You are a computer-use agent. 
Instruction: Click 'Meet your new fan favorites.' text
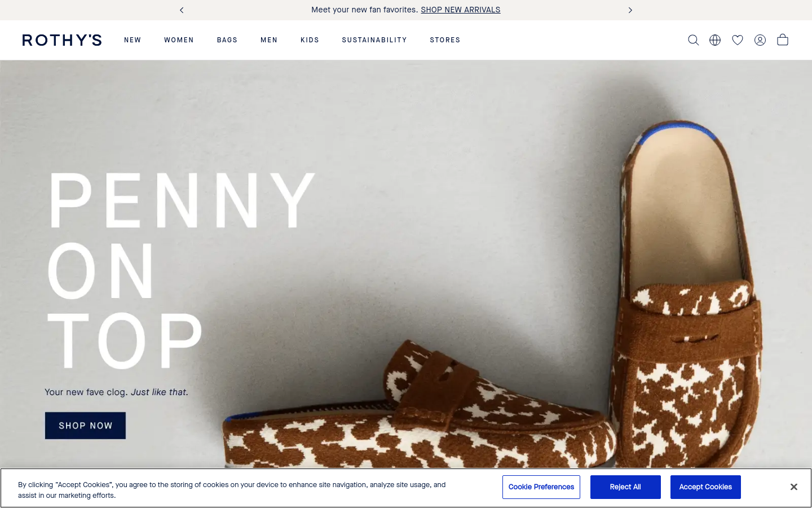pyautogui.click(x=365, y=10)
